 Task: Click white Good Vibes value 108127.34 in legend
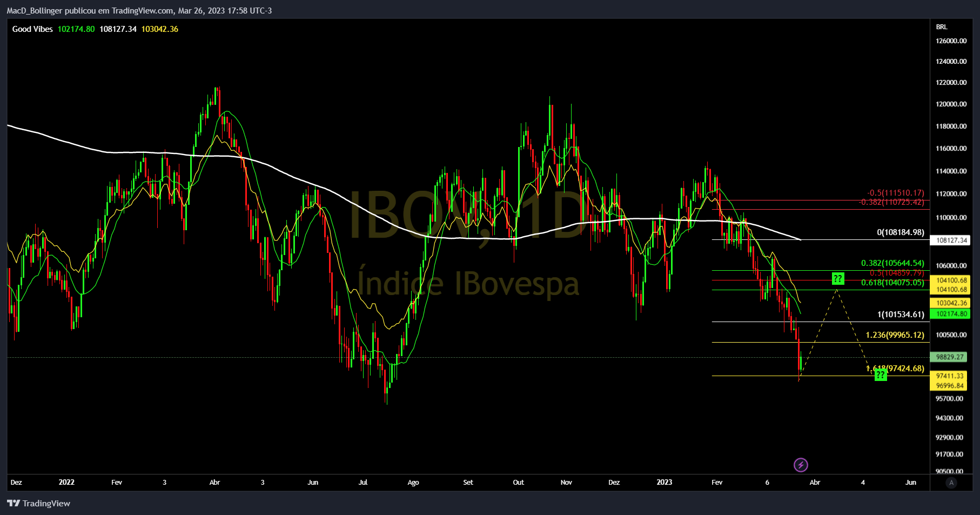[118, 29]
